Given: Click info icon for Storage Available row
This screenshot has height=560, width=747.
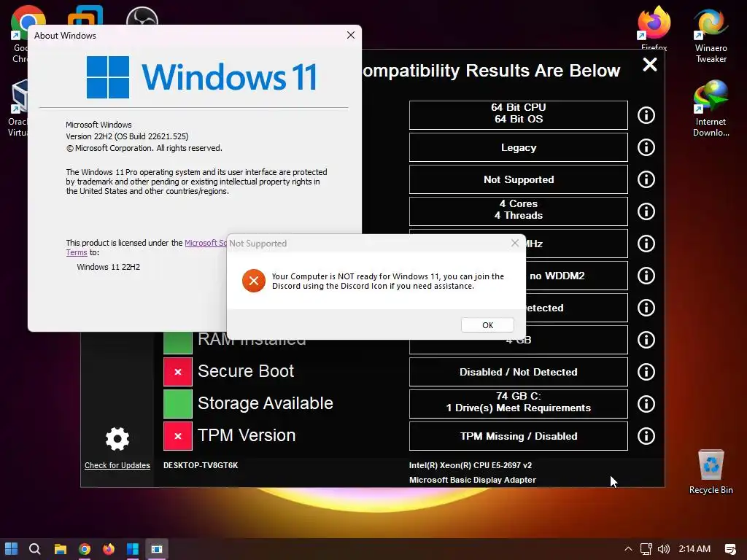Looking at the screenshot, I should click(646, 404).
